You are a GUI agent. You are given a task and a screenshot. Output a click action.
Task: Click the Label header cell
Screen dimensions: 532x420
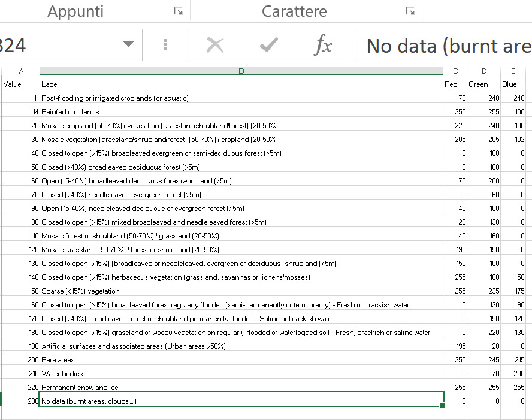coord(241,84)
